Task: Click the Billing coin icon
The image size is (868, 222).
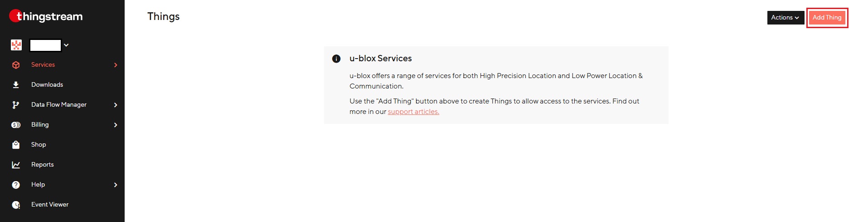Action: [16, 125]
